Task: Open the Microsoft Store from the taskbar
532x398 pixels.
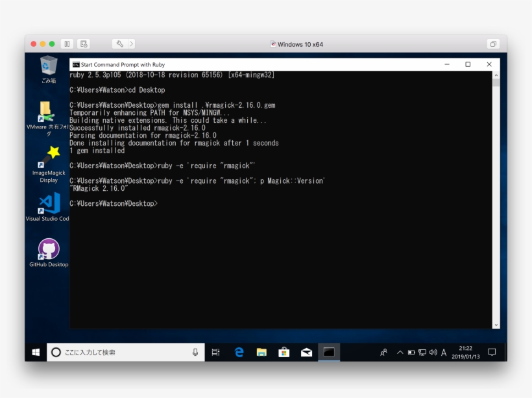Action: coord(284,352)
